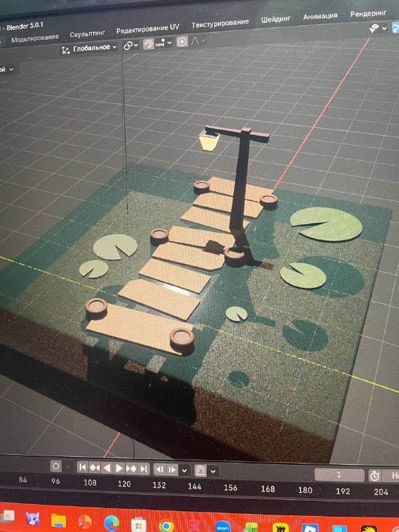The width and height of the screenshot is (399, 532).
Task: Play the animation in reverse
Action: 107,468
